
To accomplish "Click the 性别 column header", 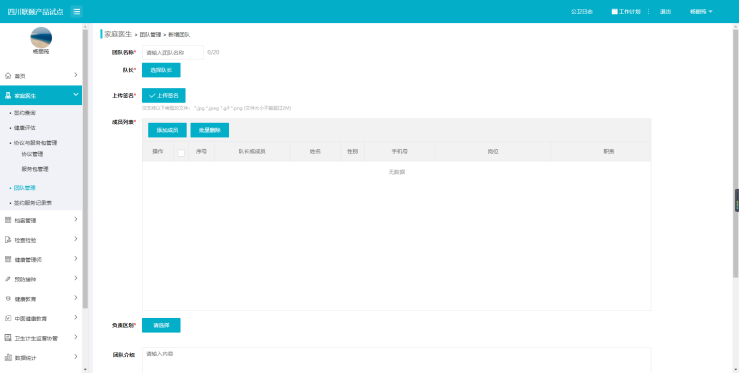I will pyautogui.click(x=353, y=152).
